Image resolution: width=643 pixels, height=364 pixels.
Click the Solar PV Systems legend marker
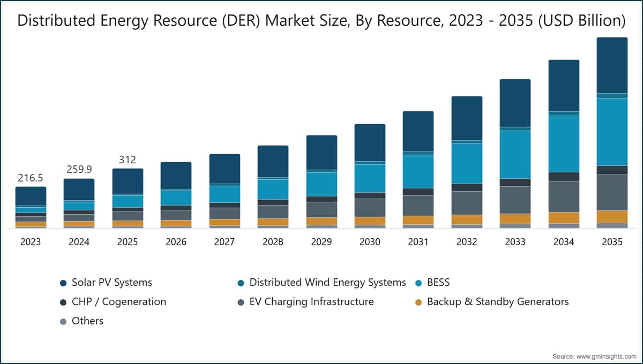(x=63, y=283)
